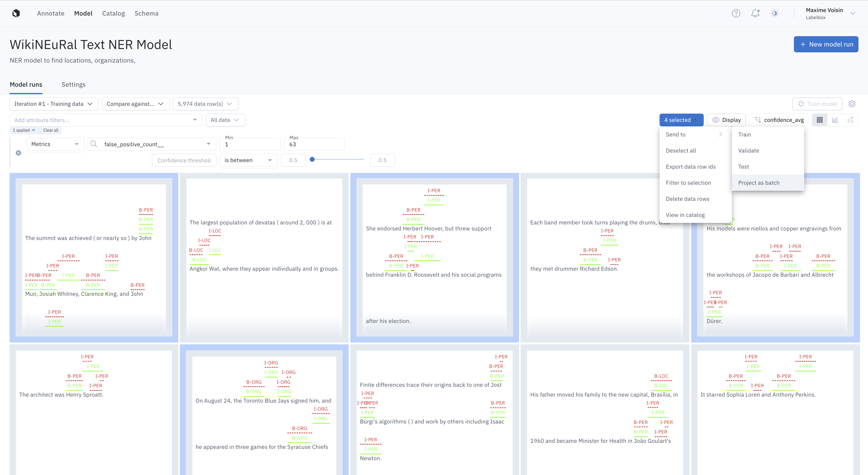The width and height of the screenshot is (868, 475).
Task: Open the Maxime Voisin account menu chevron
Action: pos(852,14)
